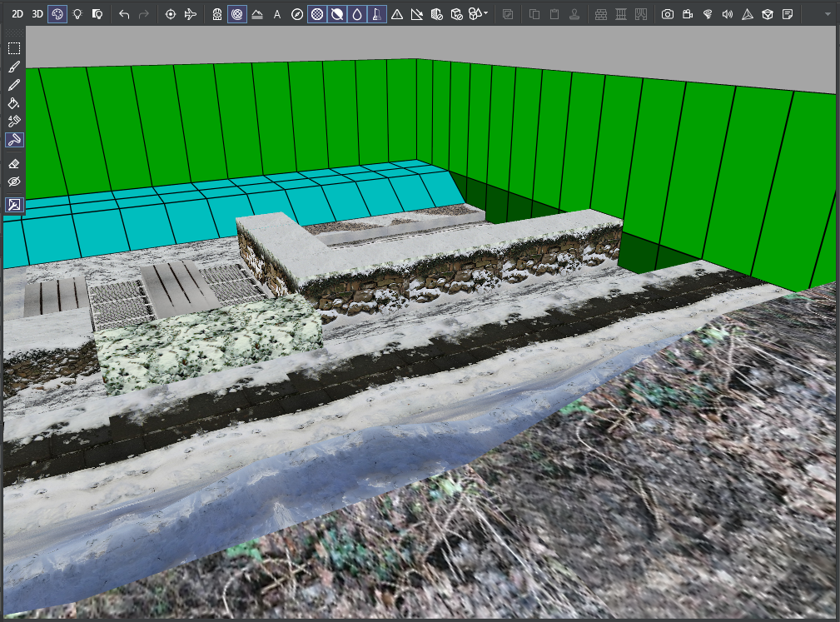840x622 pixels.
Task: Click the warning triangle icon
Action: coord(397,14)
